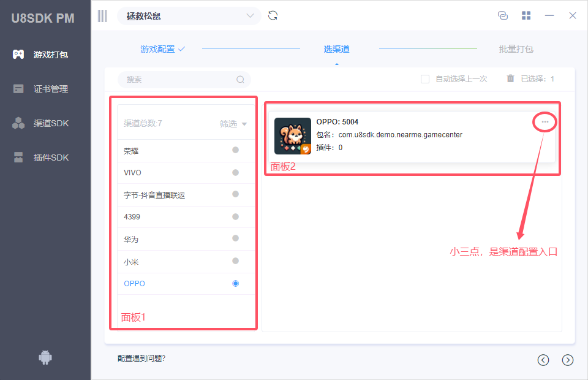Viewport: 588px width, 380px height.
Task: Click the cubes icon next to 渠道SDK
Action: pos(18,123)
